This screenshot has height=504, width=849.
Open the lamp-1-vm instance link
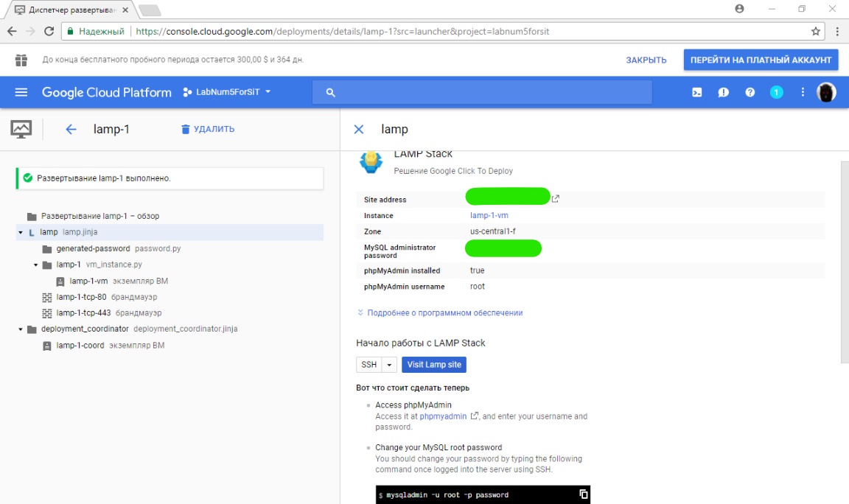tap(489, 215)
